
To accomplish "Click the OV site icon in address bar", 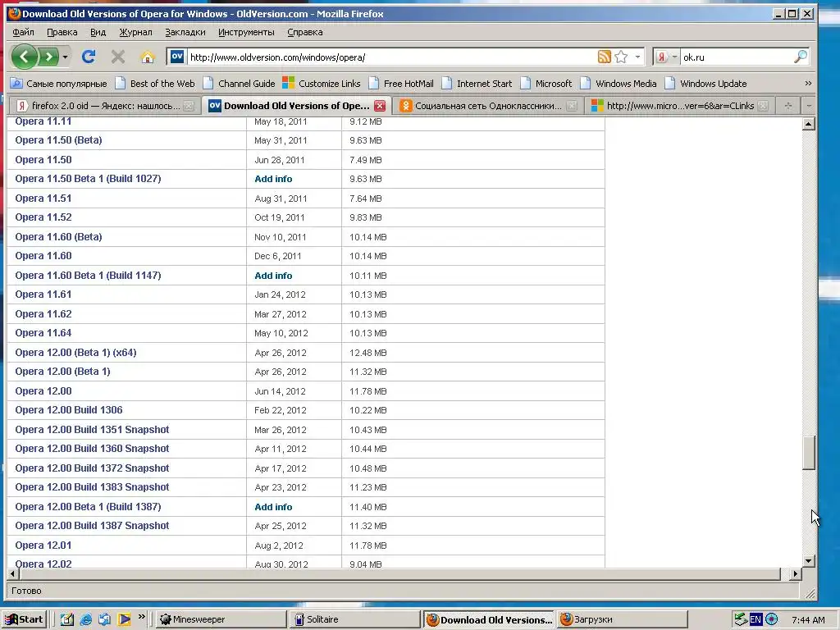I will tap(177, 57).
